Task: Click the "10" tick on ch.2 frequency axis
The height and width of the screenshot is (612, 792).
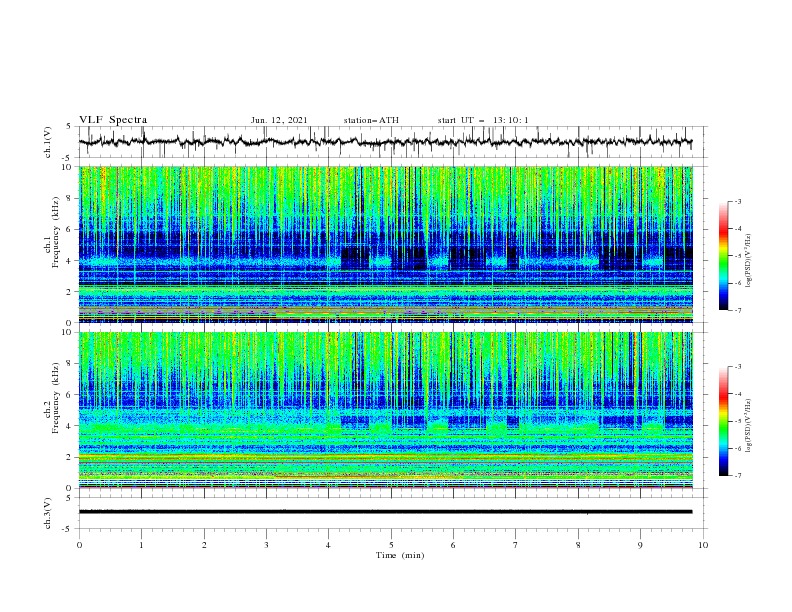Action: (68, 332)
